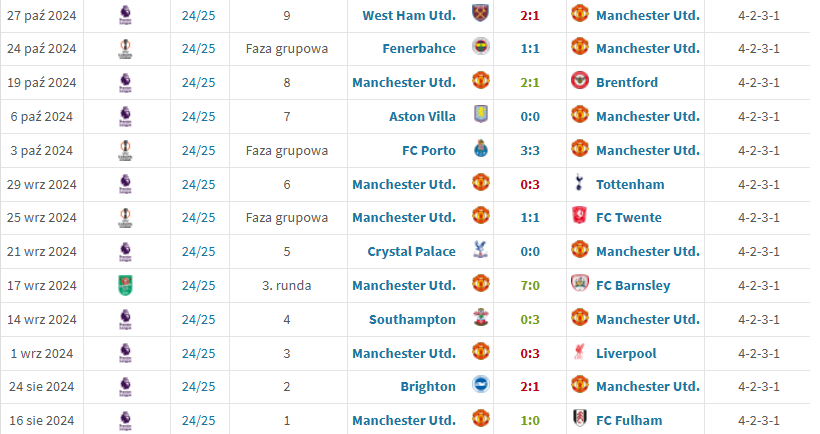Click the FC Twente crest icon
The height and width of the screenshot is (434, 820).
tap(579, 216)
